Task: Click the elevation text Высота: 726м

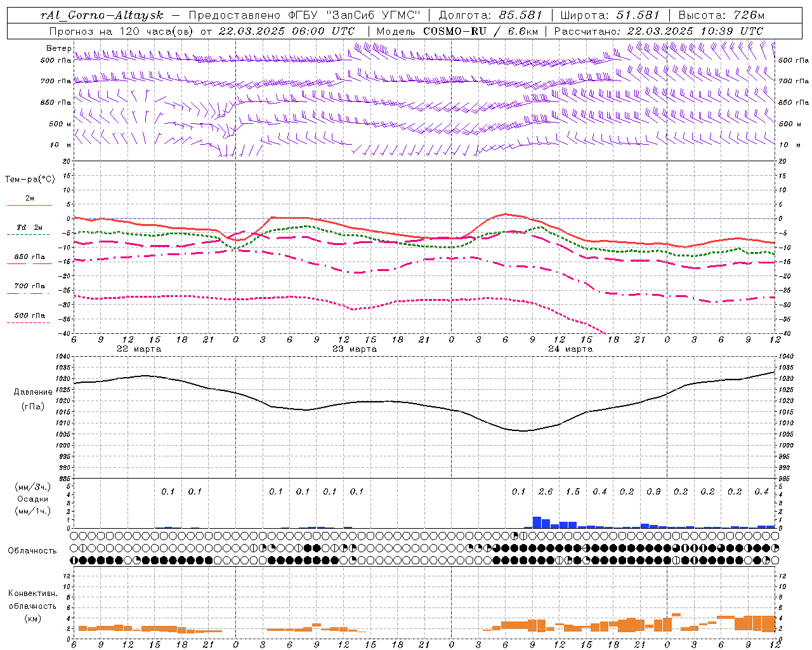Action: click(721, 15)
